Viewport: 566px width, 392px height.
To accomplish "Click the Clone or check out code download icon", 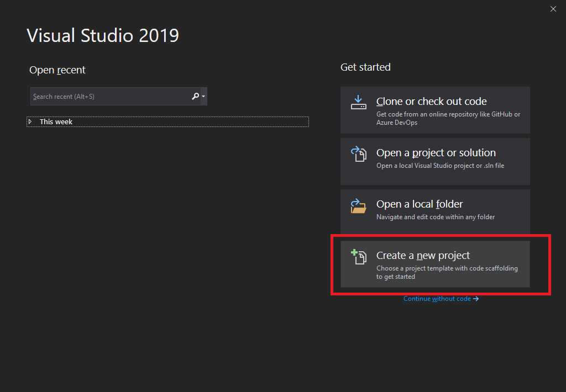I will pyautogui.click(x=358, y=103).
